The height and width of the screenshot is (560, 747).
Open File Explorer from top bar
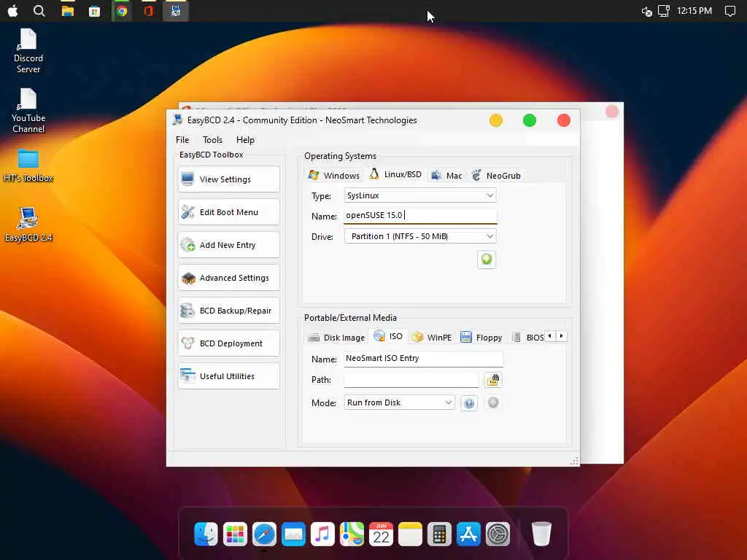tap(68, 10)
